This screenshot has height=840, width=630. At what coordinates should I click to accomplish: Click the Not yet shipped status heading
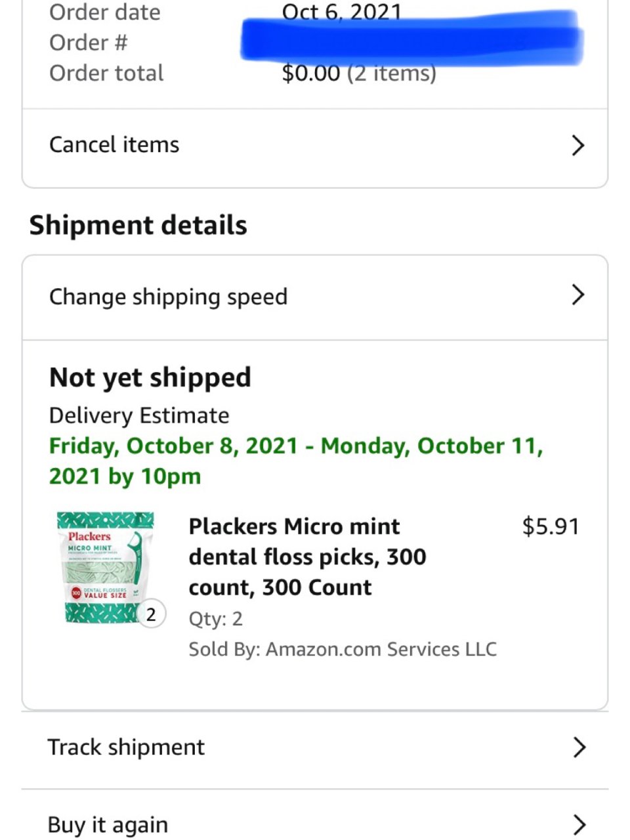coord(150,378)
